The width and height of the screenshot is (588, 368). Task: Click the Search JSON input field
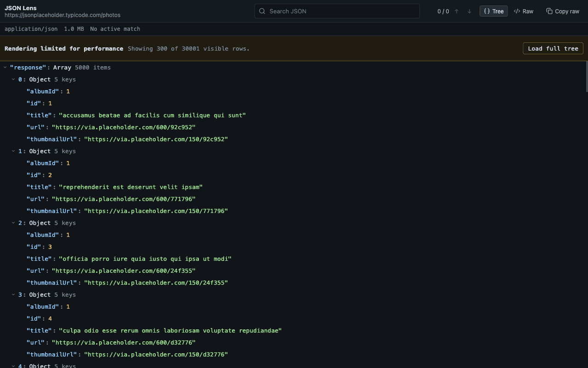tap(337, 11)
